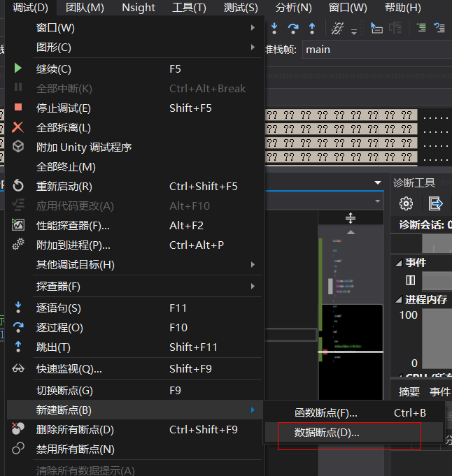
Task: Select 全部拆离(L) menu entry
Action: click(134, 128)
